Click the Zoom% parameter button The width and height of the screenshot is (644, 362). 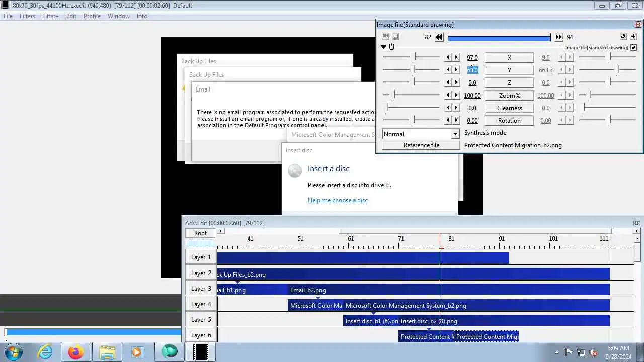pyautogui.click(x=509, y=95)
